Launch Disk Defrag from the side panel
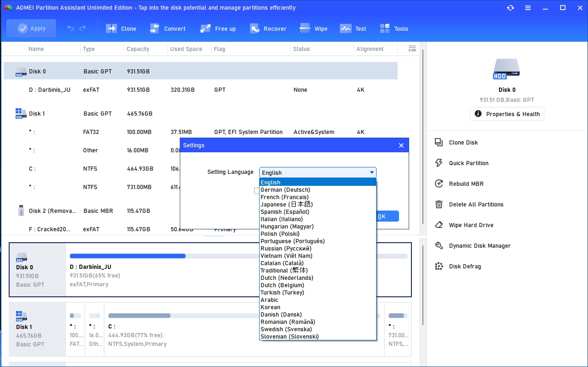The height and width of the screenshot is (367, 588). pyautogui.click(x=465, y=267)
